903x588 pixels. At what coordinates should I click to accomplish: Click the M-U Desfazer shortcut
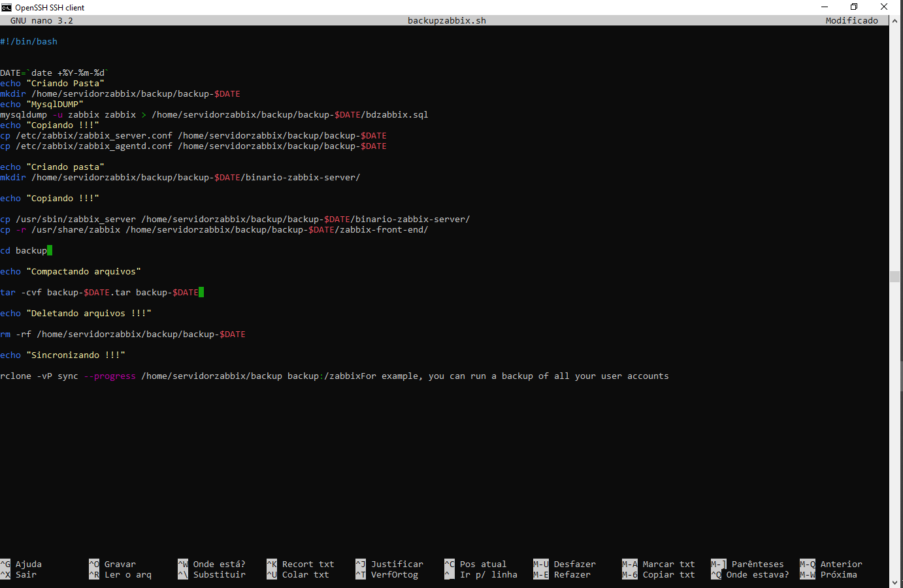click(565, 564)
